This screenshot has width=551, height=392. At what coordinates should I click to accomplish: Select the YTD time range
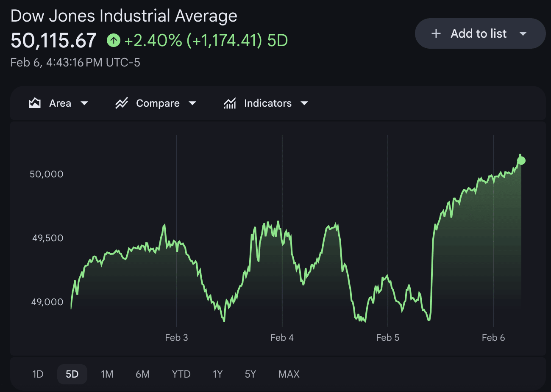click(181, 374)
